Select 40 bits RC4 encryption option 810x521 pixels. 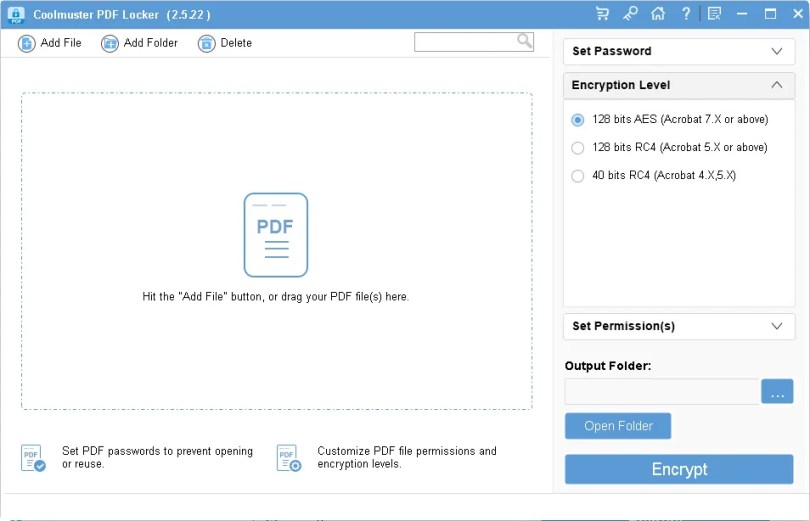point(653,175)
